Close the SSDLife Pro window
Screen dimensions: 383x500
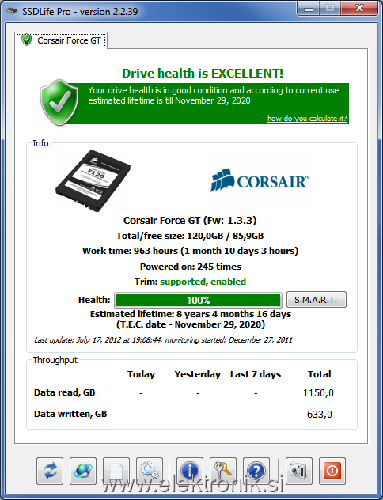tap(359, 8)
